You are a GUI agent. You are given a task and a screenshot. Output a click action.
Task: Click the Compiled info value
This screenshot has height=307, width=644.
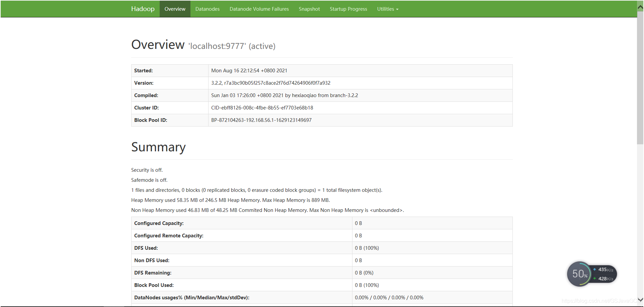pos(285,95)
